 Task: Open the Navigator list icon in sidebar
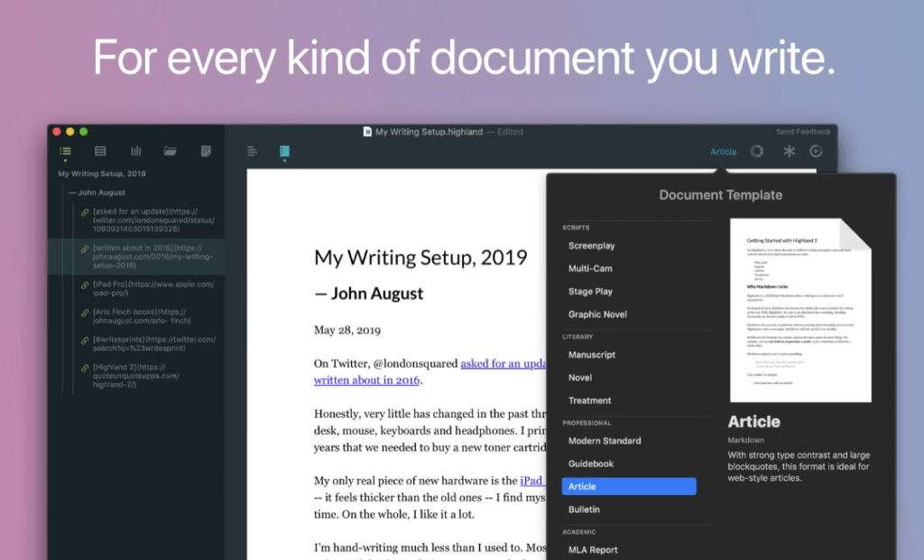click(65, 151)
